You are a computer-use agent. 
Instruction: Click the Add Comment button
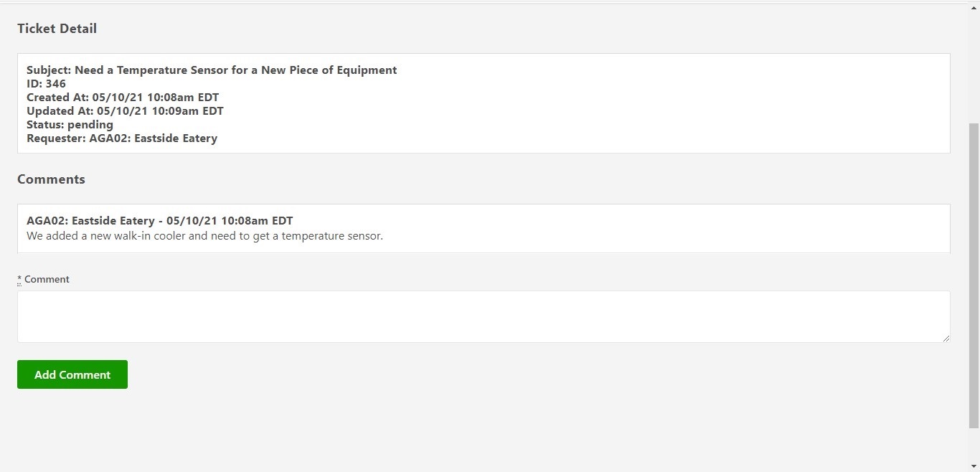pos(72,374)
